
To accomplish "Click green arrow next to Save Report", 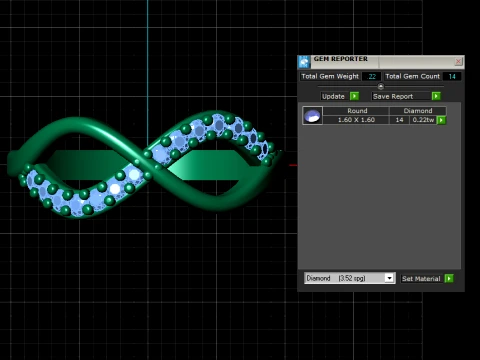I will (436, 96).
